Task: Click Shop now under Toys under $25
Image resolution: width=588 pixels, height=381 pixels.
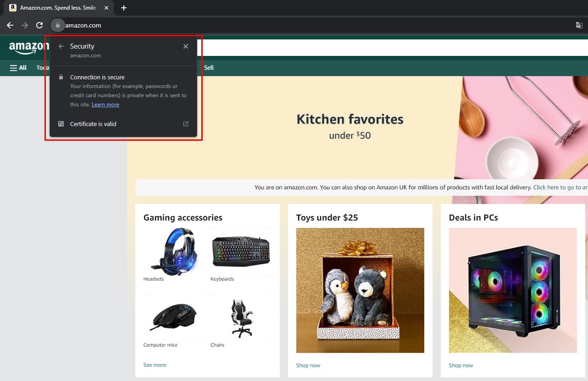Action: (308, 365)
